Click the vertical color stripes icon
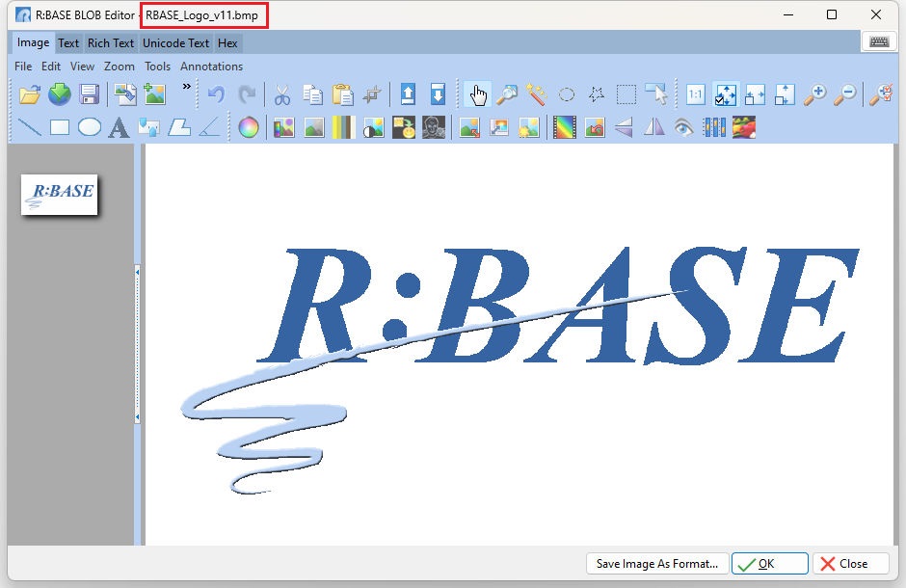Screen dimensions: 906x588 (x=343, y=127)
